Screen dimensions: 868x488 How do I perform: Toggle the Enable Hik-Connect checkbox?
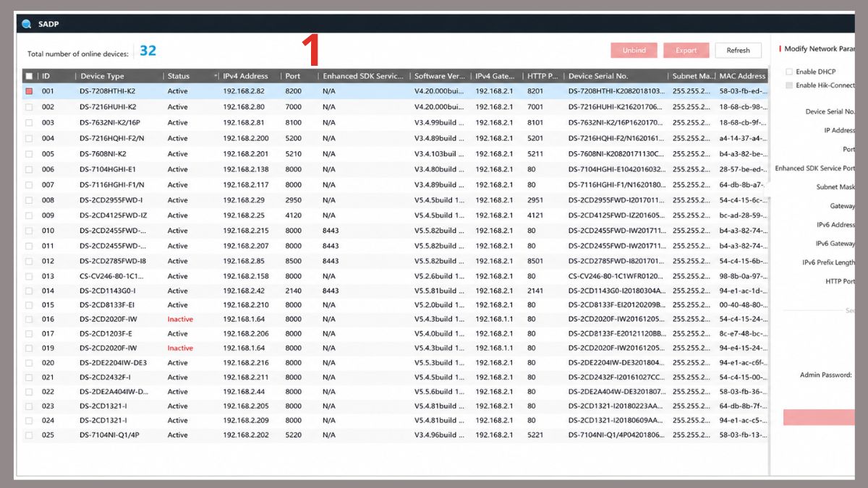tap(789, 85)
